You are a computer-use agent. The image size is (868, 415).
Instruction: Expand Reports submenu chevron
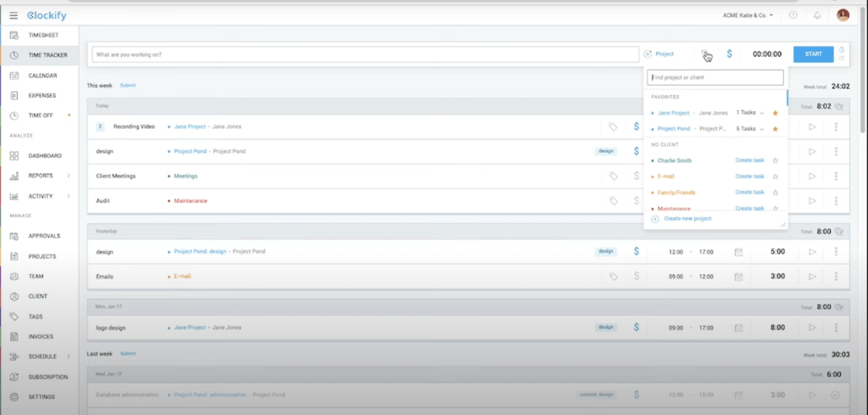click(x=69, y=176)
